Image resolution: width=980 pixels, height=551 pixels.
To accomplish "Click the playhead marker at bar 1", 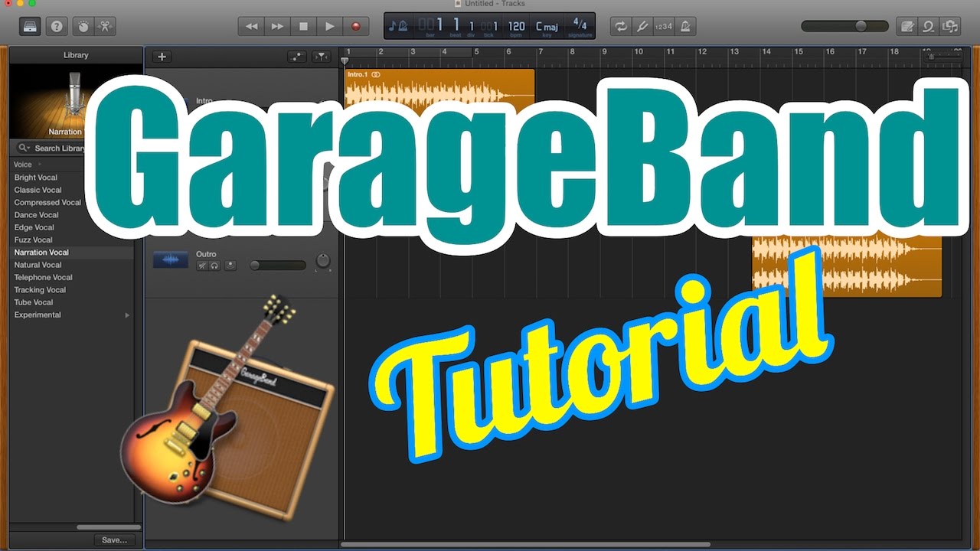I will [x=345, y=60].
